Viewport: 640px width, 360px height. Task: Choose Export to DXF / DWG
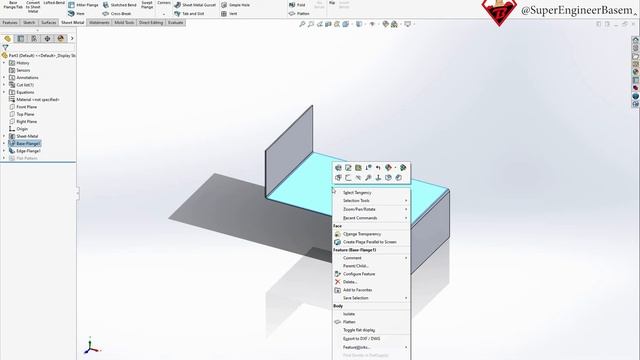371,339
